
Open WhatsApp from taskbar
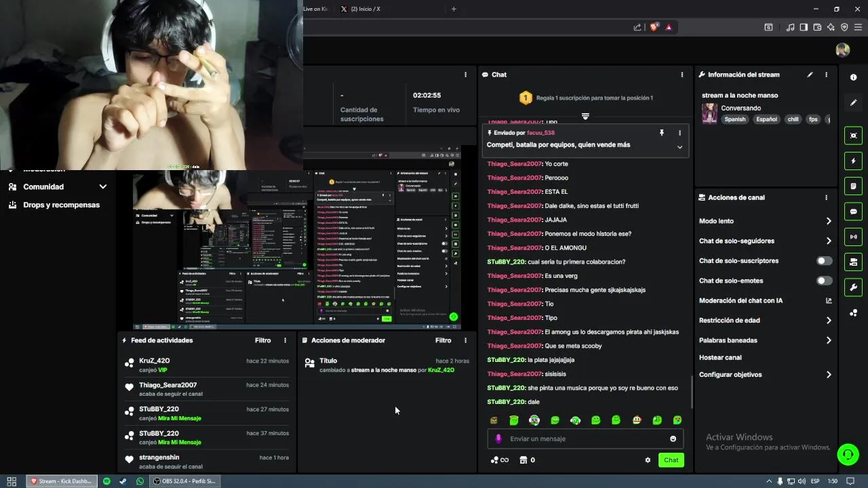pos(140,481)
